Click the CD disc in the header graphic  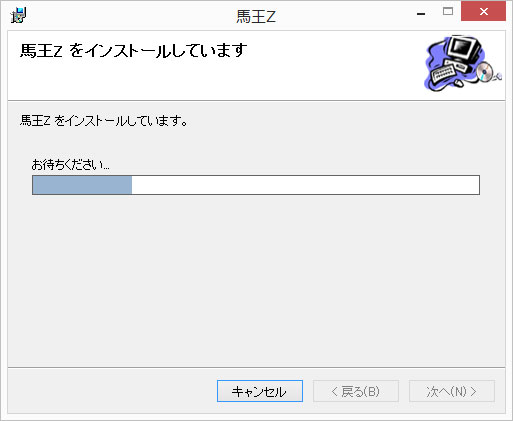point(484,72)
